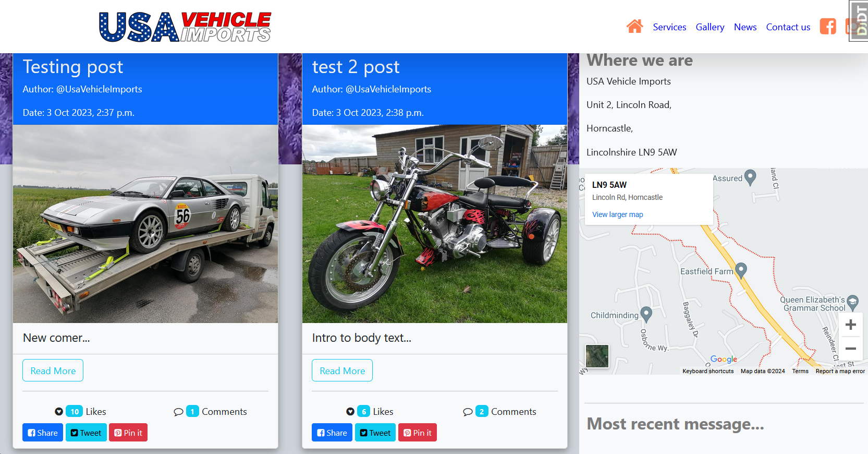Tweet the test 2 post
The image size is (868, 454).
[375, 433]
